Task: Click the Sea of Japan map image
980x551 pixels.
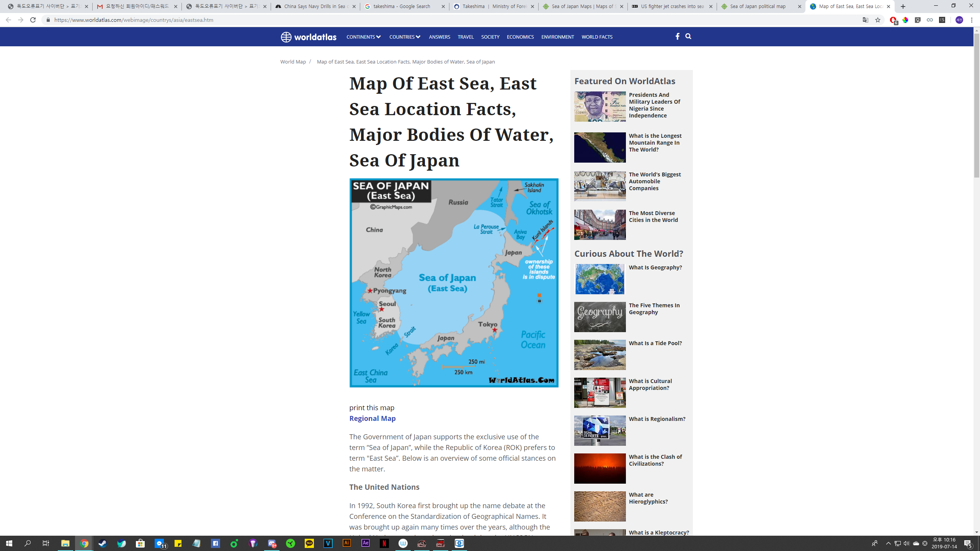Action: 454,282
